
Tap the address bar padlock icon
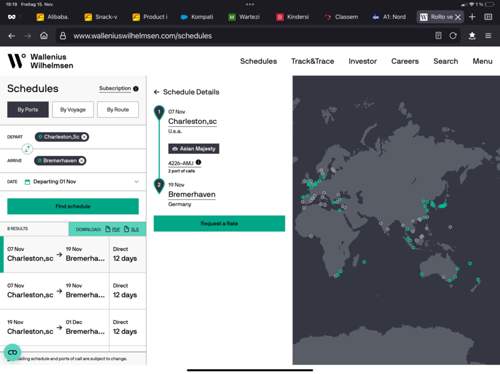[63, 36]
